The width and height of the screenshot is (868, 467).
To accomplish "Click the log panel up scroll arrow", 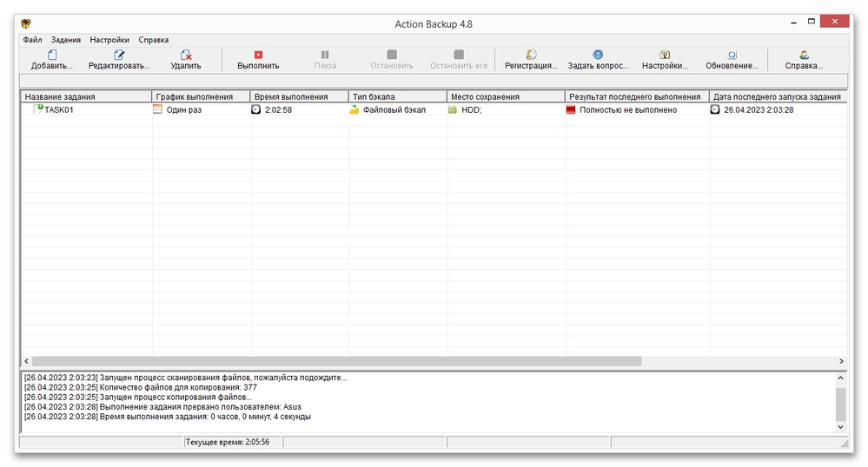I will (x=840, y=378).
